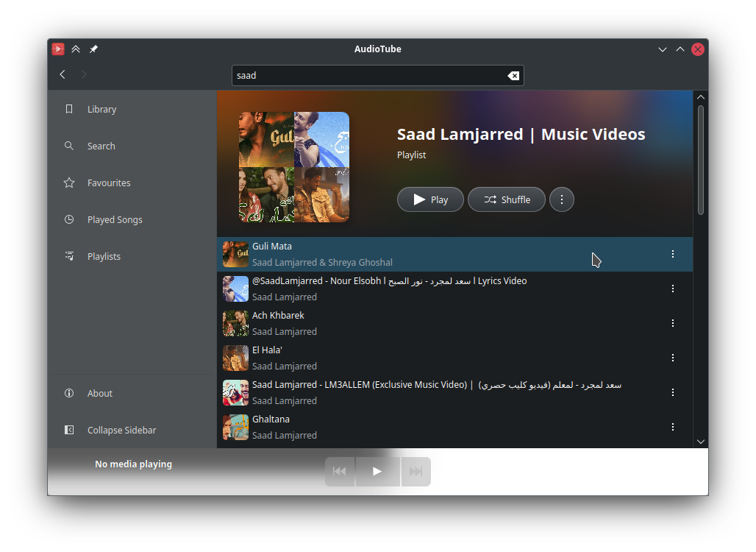The image size is (756, 552).
Task: Collapse the sidebar
Action: coord(132,430)
